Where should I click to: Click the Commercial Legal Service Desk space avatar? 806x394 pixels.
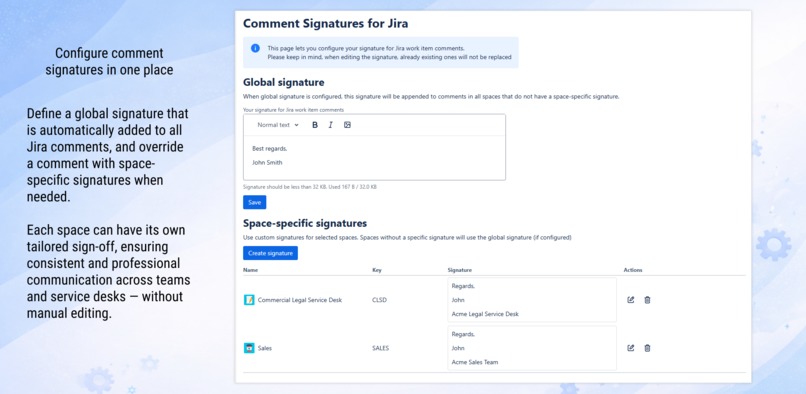(249, 300)
